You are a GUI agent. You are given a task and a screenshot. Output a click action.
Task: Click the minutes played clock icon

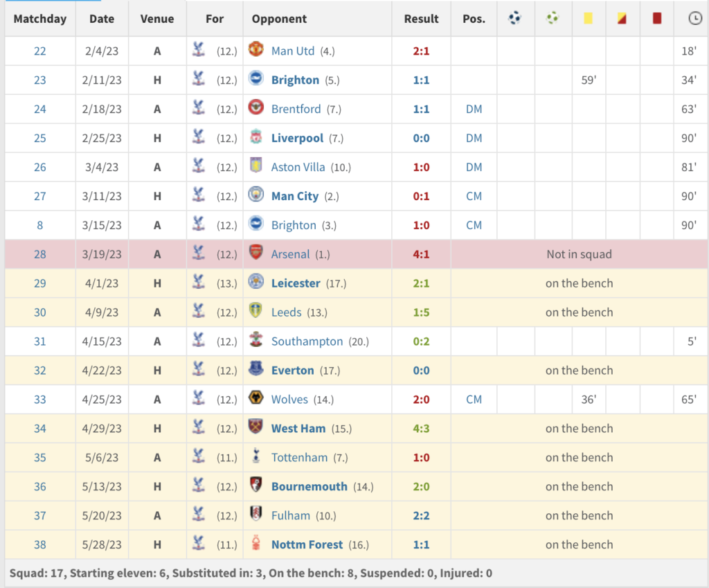[695, 18]
